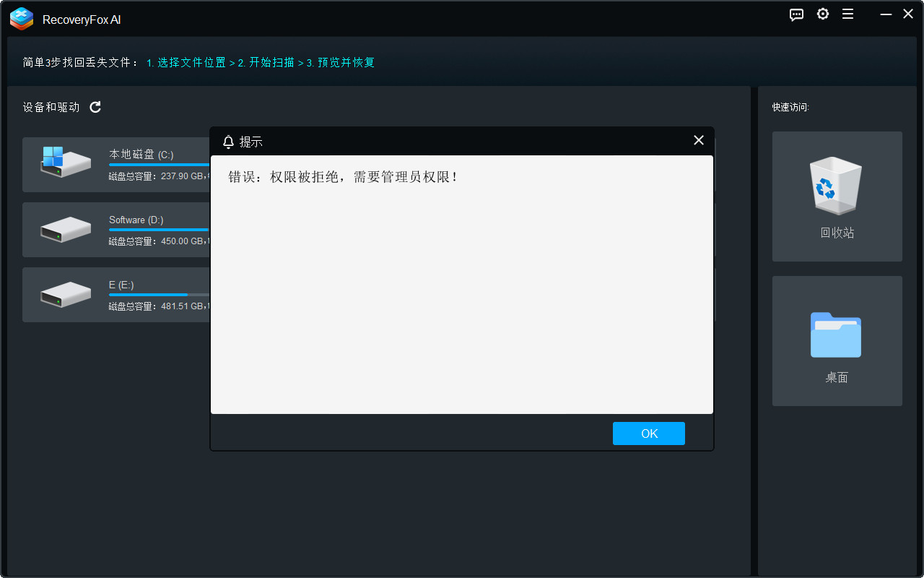The image size is (924, 578).
Task: Click the 开始扫描 step link
Action: coord(265,63)
